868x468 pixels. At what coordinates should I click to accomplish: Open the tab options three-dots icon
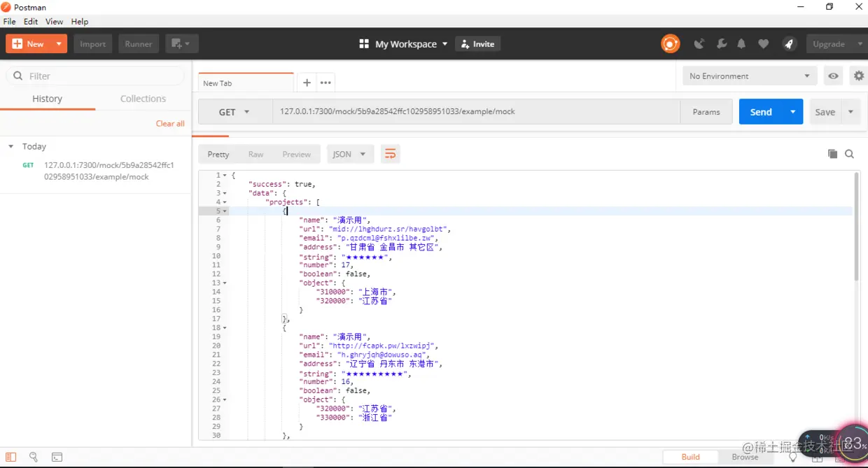pyautogui.click(x=325, y=83)
